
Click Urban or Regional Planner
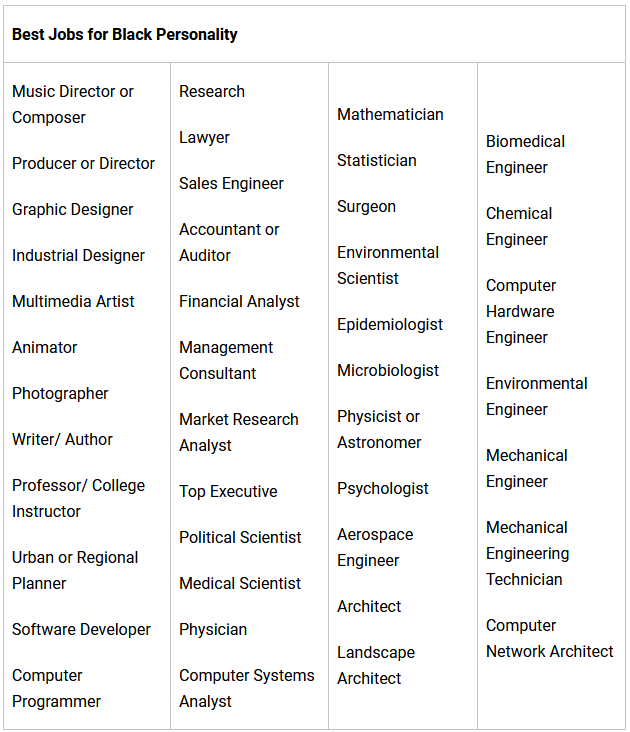[76, 570]
